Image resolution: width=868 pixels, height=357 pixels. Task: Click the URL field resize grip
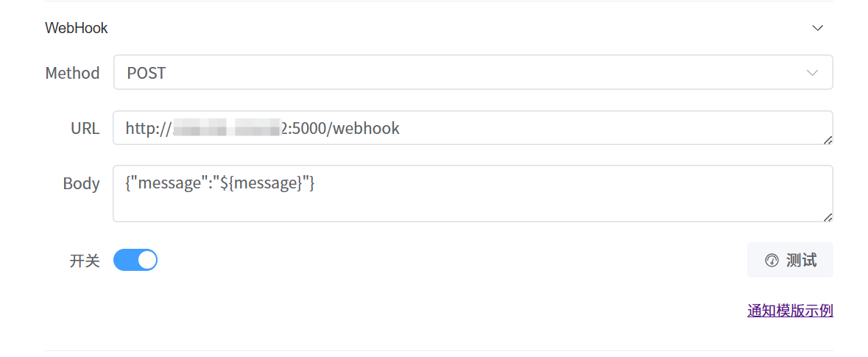[828, 141]
